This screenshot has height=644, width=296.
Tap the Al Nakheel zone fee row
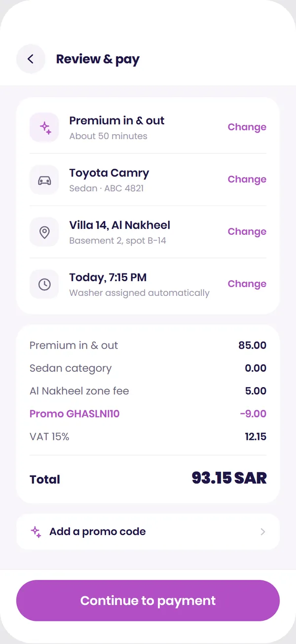pos(148,391)
